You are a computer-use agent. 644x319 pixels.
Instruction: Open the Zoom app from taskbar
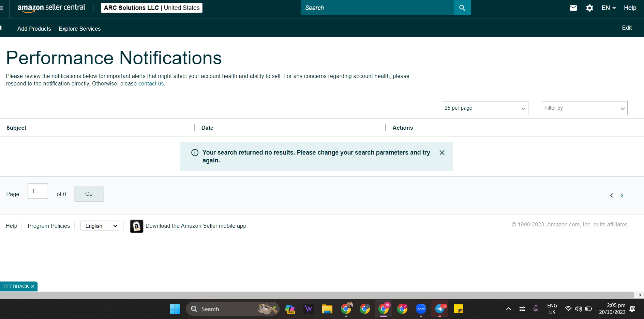[421, 309]
